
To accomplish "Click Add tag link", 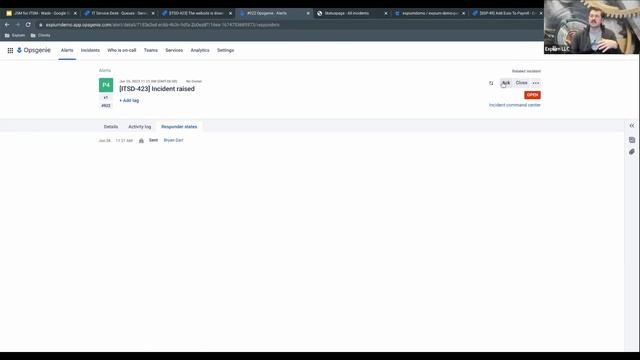I will click(129, 100).
